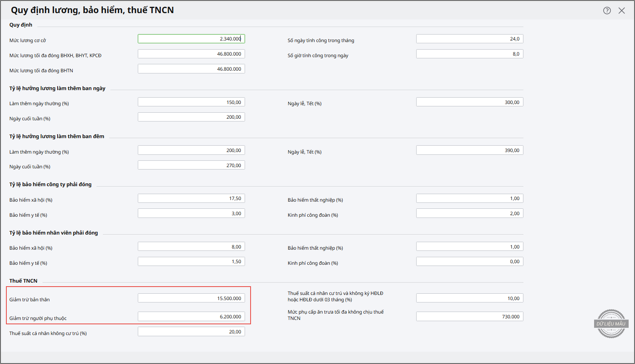The image size is (635, 364).
Task: Edit Giảm trừ bản thân amount
Action: point(191,299)
